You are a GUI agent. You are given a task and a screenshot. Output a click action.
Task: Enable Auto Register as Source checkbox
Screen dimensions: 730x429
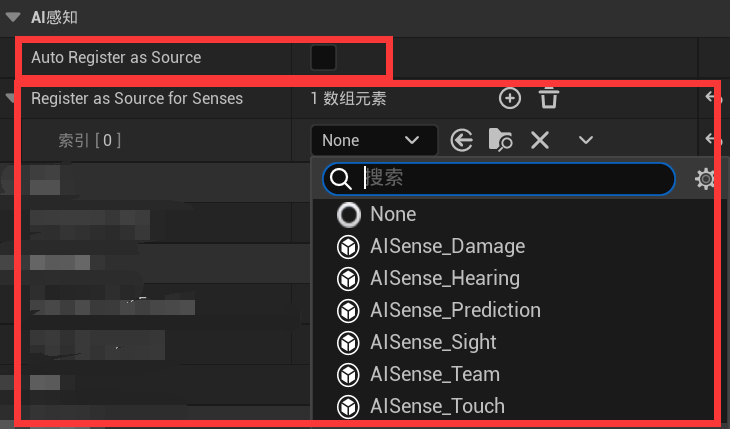(323, 58)
